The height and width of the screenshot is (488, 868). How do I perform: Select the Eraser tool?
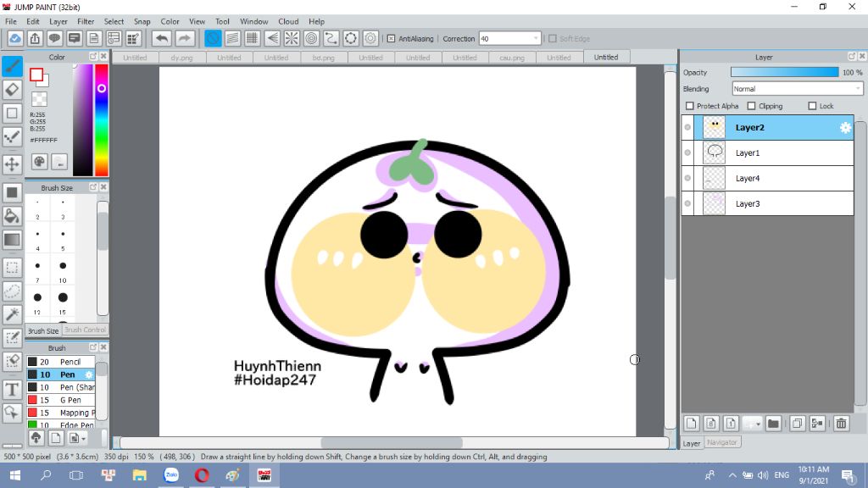point(12,90)
